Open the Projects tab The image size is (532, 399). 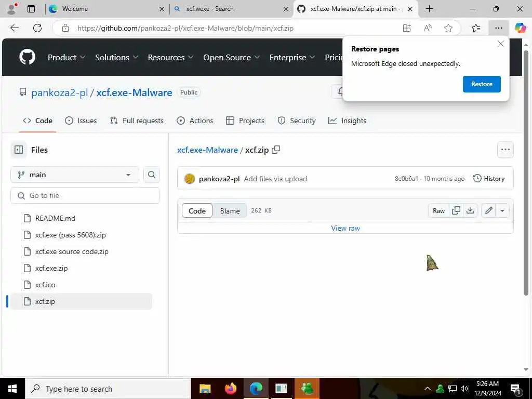pos(245,121)
